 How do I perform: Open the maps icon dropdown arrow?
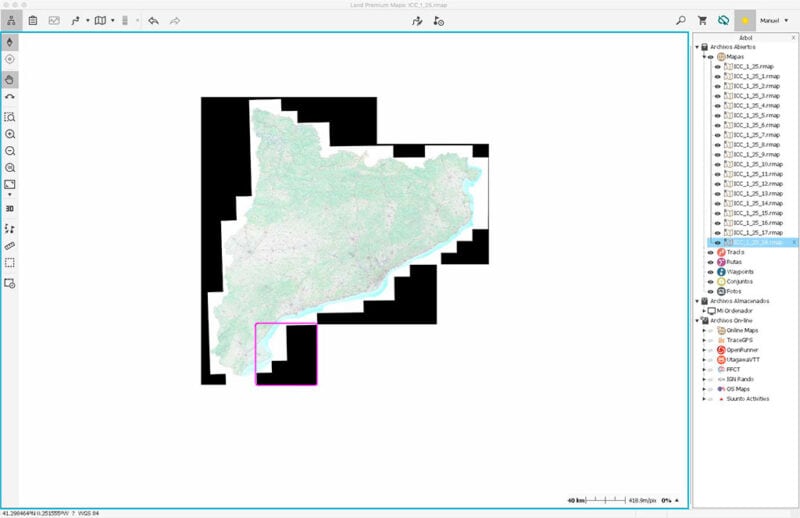pyautogui.click(x=113, y=21)
